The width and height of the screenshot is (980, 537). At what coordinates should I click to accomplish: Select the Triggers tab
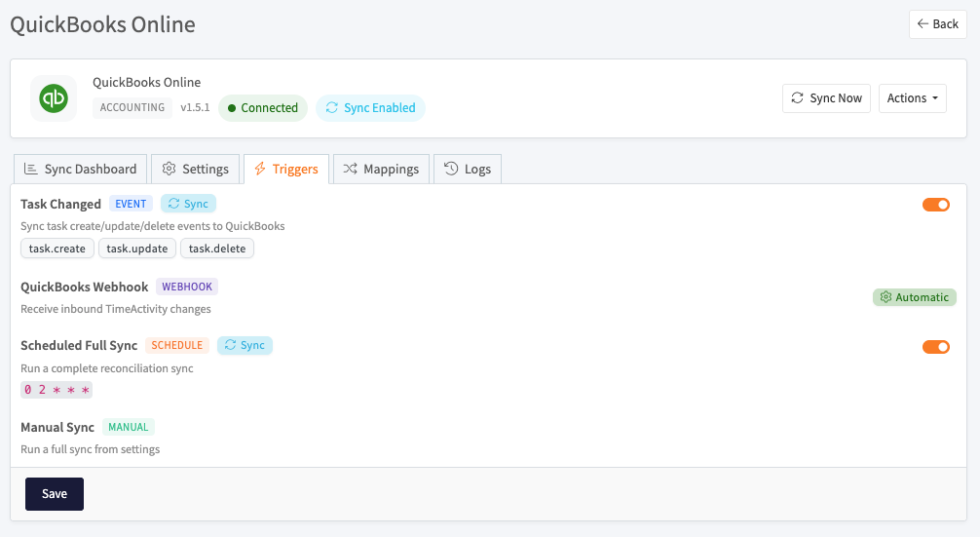[286, 169]
